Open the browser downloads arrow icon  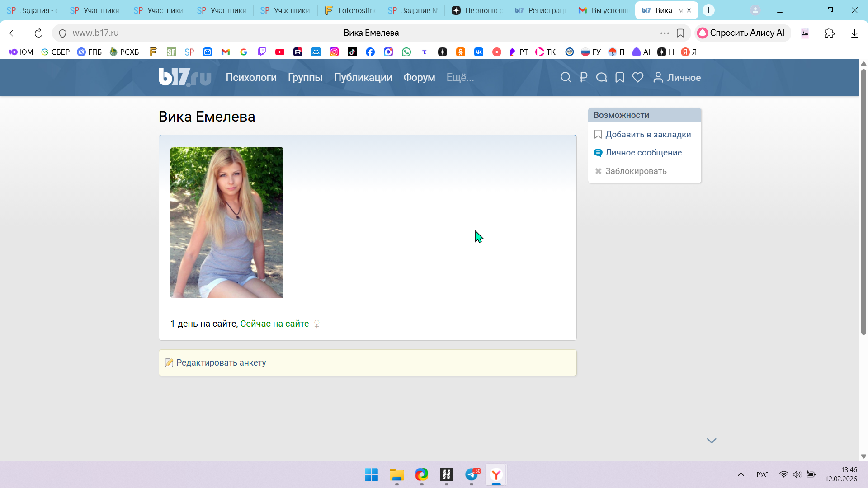[x=854, y=33]
